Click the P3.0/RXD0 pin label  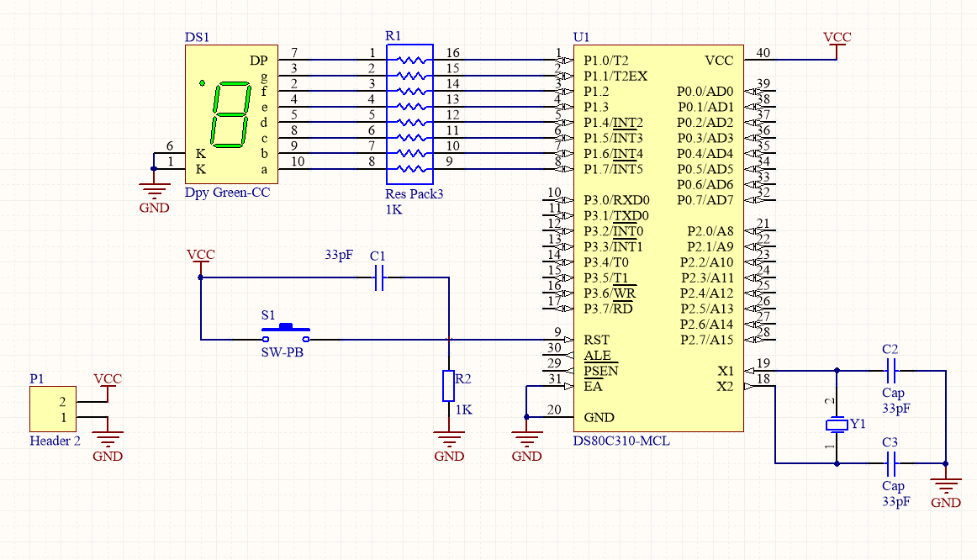tap(616, 200)
